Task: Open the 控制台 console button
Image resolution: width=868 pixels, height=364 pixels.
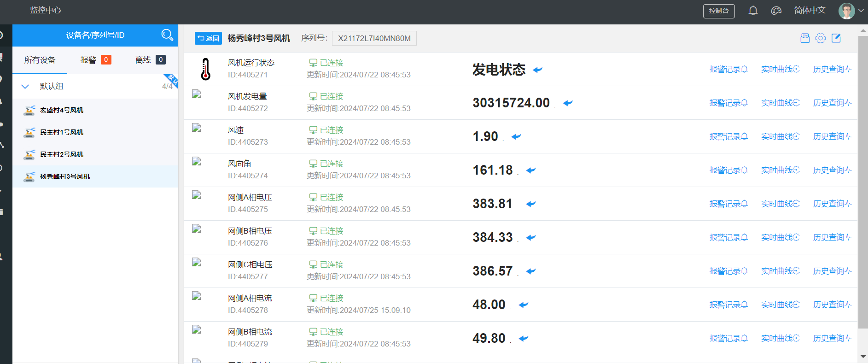Action: (719, 11)
